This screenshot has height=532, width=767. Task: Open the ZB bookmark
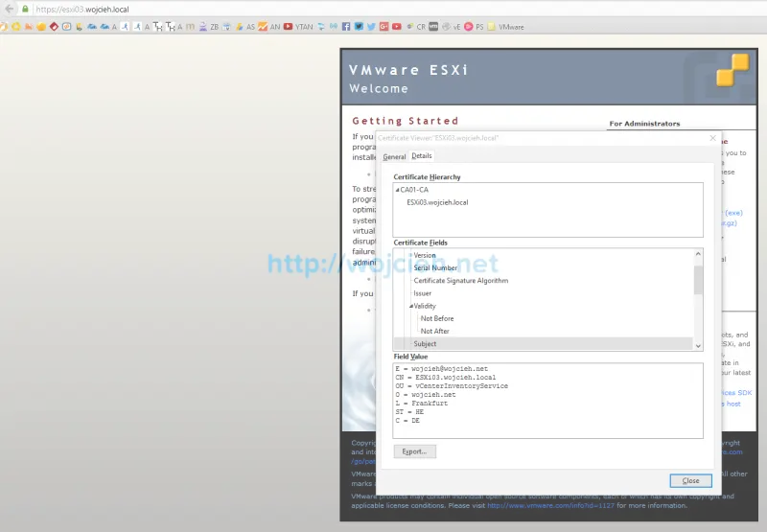pos(209,27)
